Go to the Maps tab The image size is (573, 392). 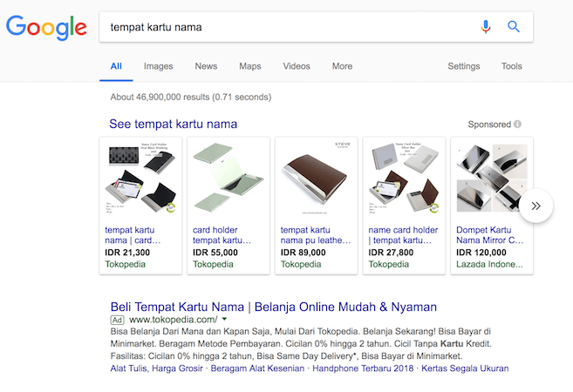click(250, 66)
